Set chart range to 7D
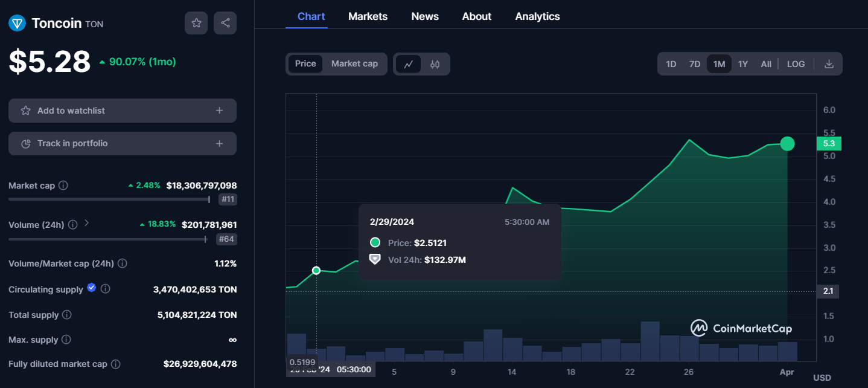This screenshot has width=868, height=388. pos(695,64)
